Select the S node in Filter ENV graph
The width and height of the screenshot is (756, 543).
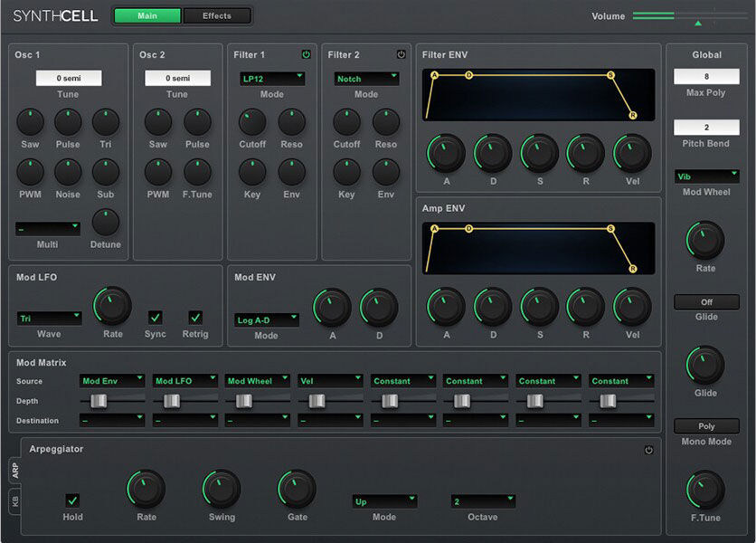tap(611, 75)
